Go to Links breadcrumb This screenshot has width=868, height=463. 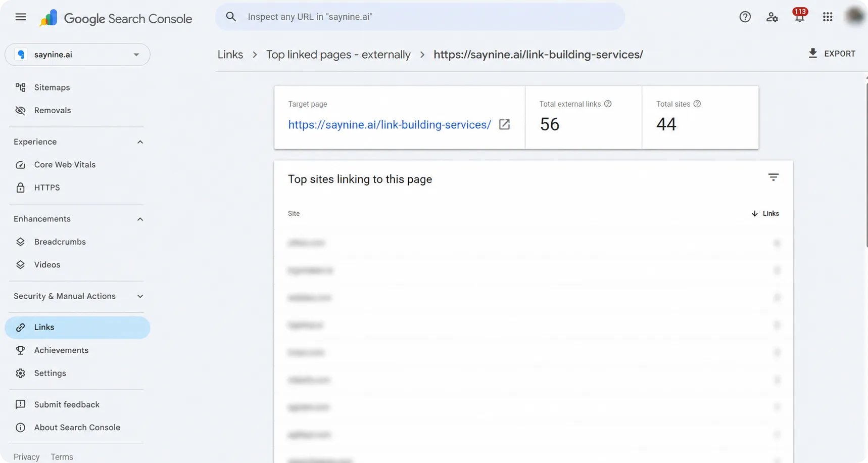[x=230, y=55]
